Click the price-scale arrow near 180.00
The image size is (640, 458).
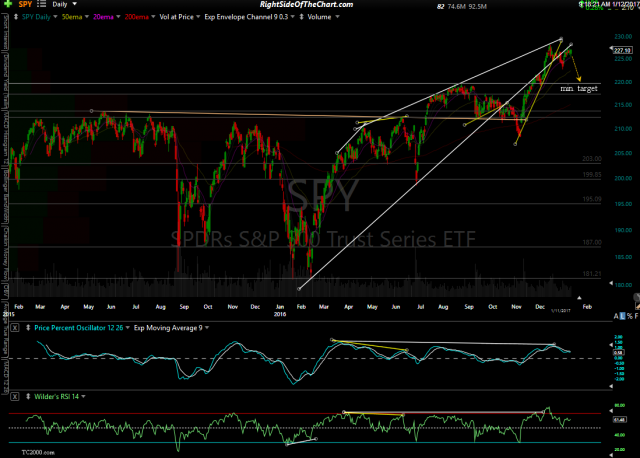pos(611,283)
